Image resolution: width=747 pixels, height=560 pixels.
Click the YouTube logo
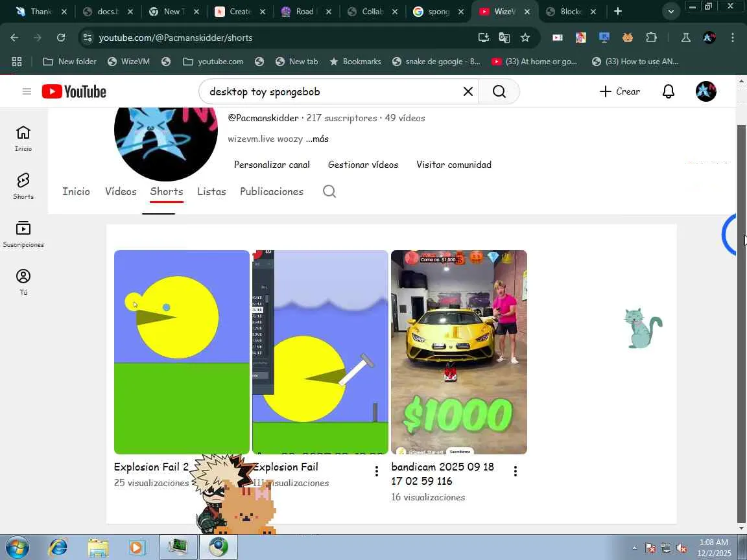coord(74,91)
